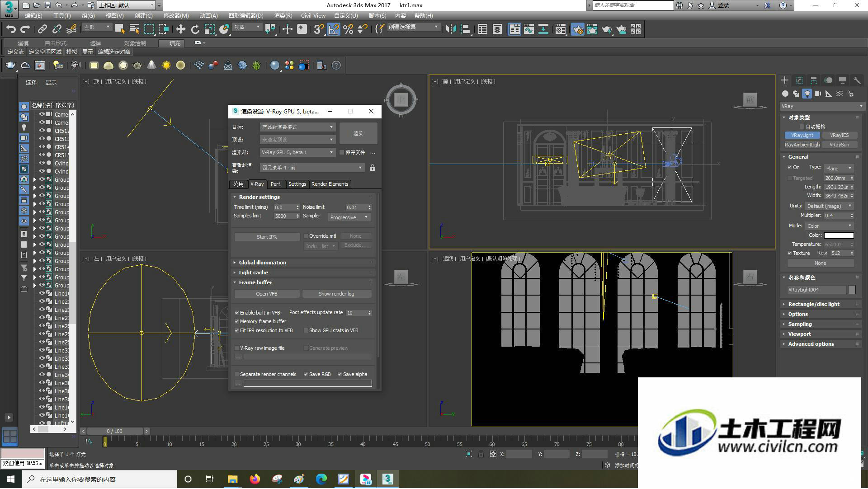Click the sun light icon in ribbon
This screenshot has width=868, height=489.
166,66
